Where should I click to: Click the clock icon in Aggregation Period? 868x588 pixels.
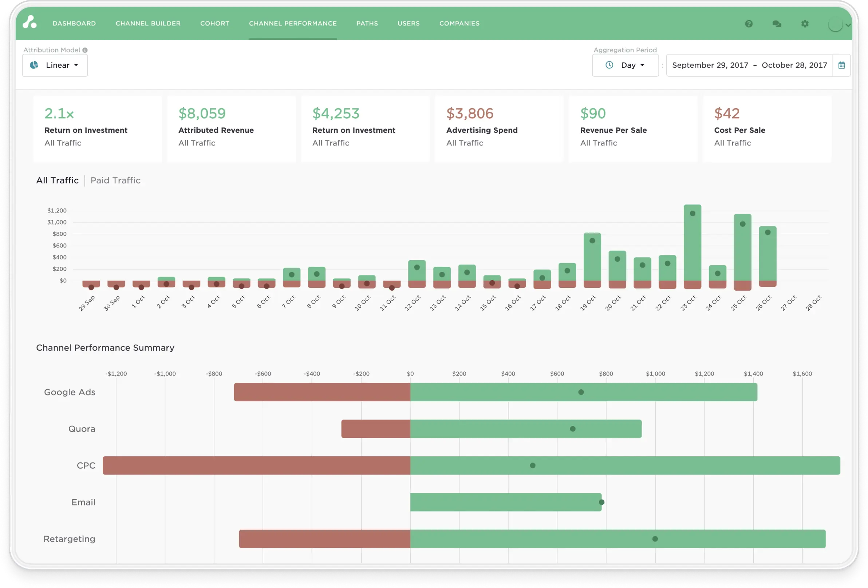tap(609, 65)
